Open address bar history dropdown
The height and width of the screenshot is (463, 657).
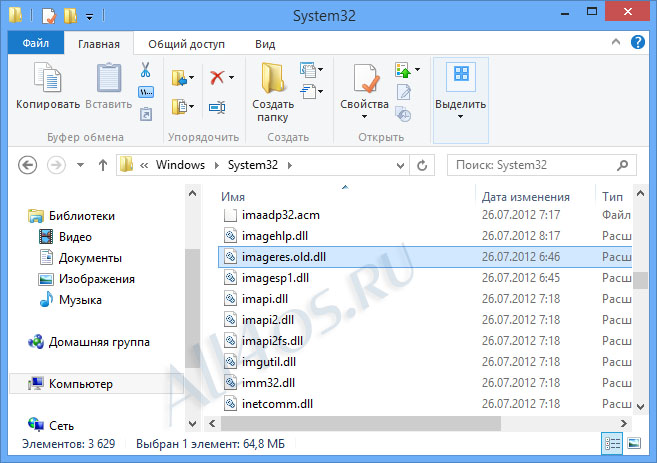400,166
